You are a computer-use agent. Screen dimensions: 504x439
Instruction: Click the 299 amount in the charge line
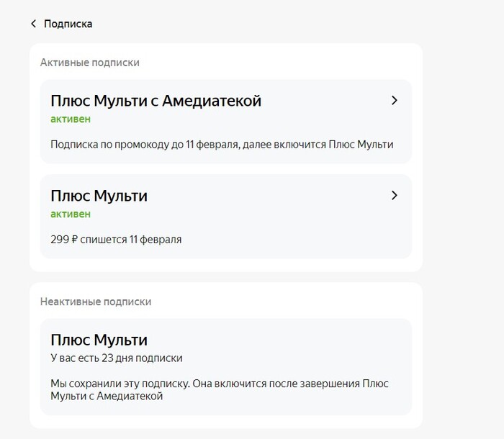pos(60,239)
